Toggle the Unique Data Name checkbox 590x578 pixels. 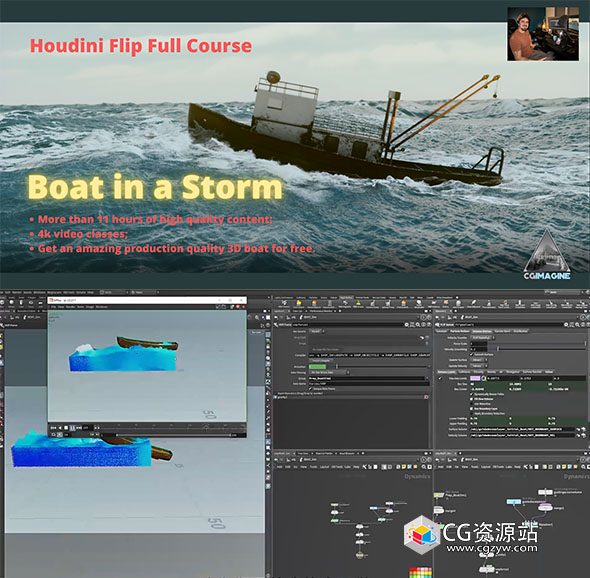coord(310,389)
